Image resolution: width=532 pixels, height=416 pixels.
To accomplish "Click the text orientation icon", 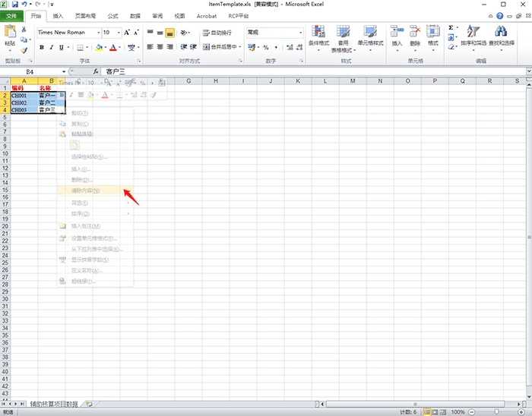I will [x=184, y=33].
